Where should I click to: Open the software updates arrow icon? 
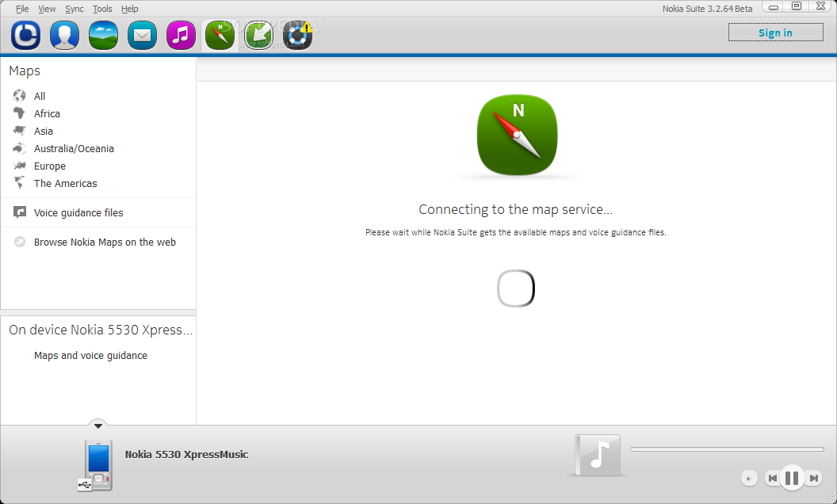coord(259,35)
